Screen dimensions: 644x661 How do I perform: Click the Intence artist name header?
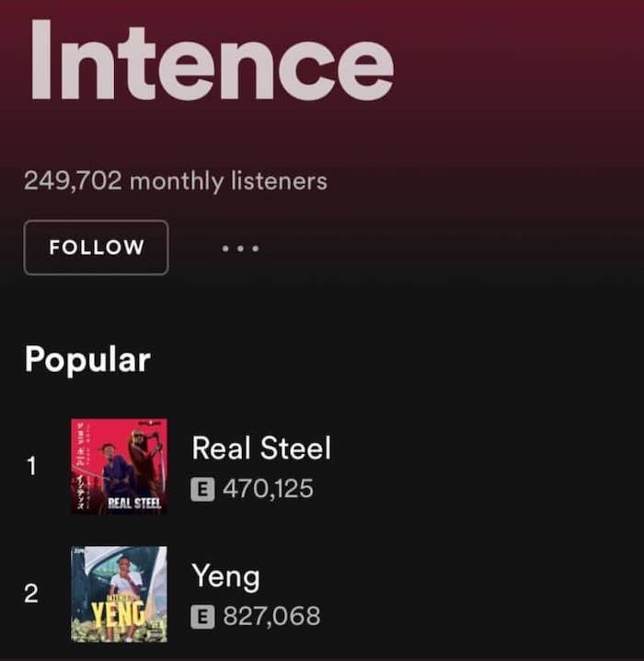pyautogui.click(x=212, y=60)
